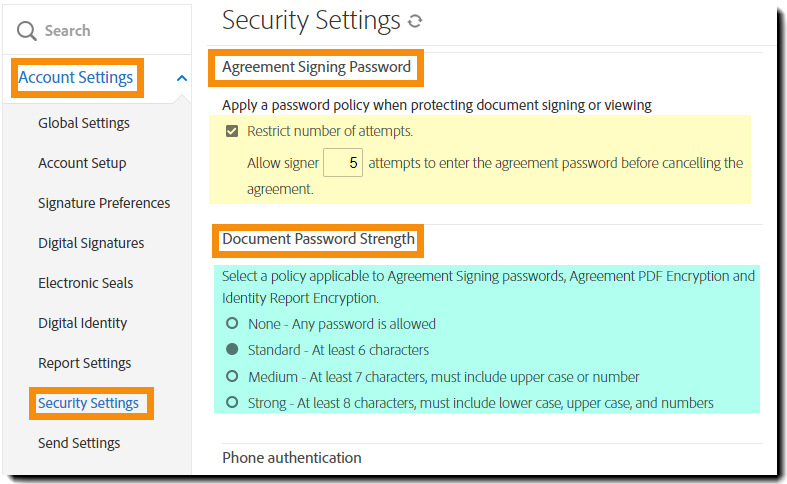Screen dimensions: 787x484
Task: Click the search magnifier icon
Action: (27, 31)
